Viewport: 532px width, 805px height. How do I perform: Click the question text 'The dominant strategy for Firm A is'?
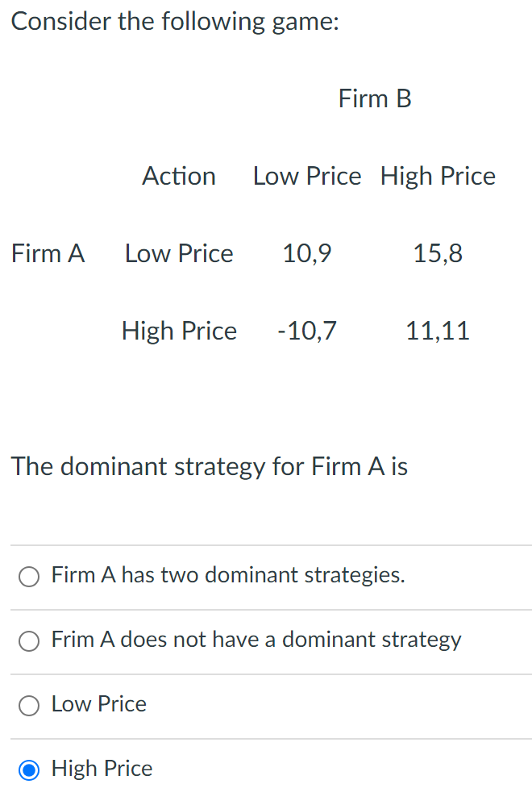pyautogui.click(x=209, y=466)
